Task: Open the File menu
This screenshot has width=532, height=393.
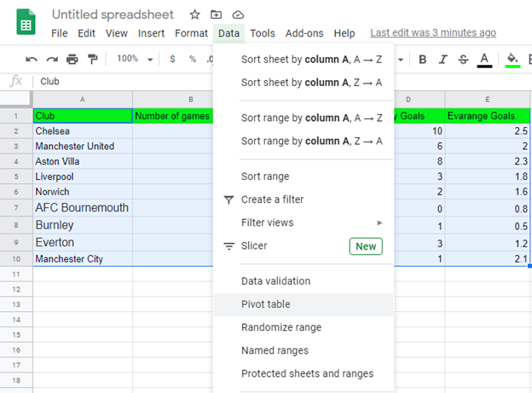Action: (60, 33)
